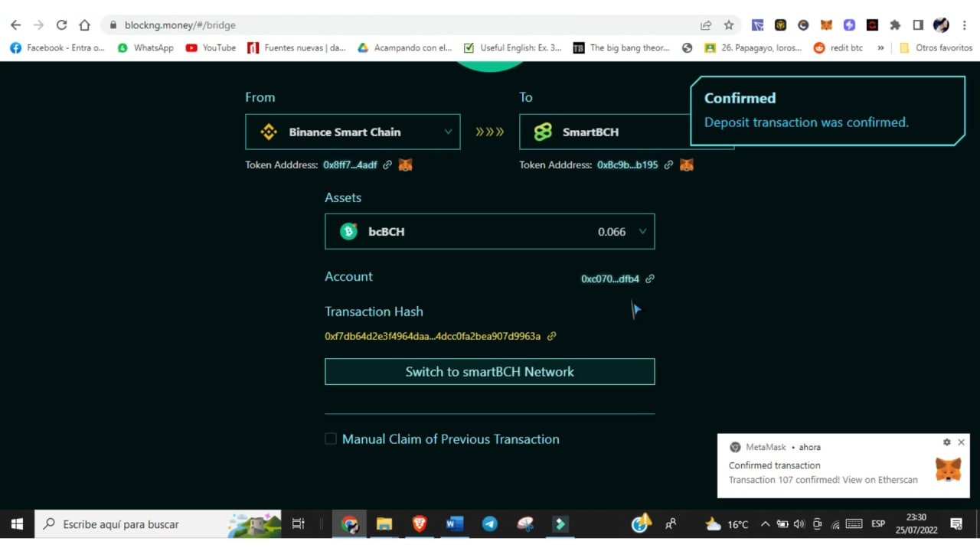Open account 0xc070...dfb4 explorer link
980x551 pixels.
coord(650,279)
